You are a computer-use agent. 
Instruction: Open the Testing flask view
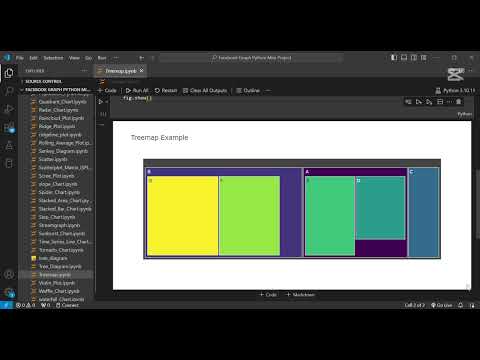point(9,146)
